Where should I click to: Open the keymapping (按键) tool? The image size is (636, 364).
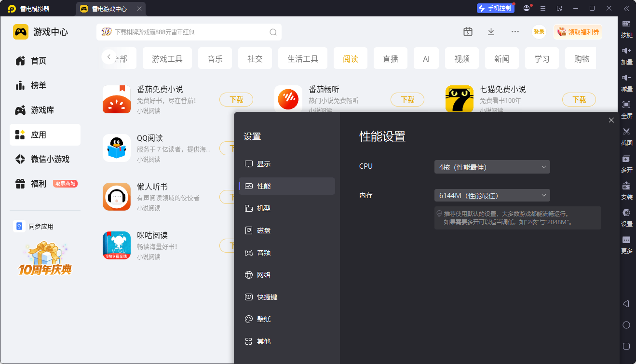[626, 24]
